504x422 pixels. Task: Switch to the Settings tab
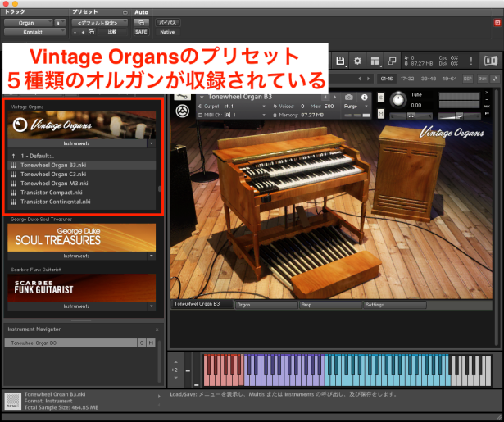(x=395, y=305)
